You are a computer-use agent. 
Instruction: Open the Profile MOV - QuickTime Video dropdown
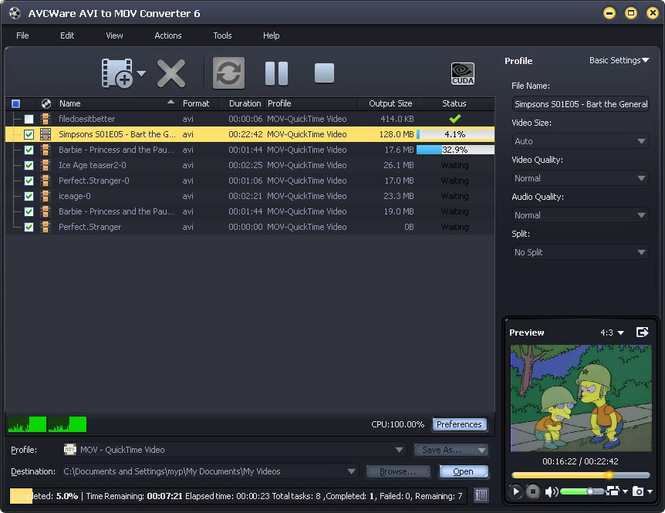[234, 449]
